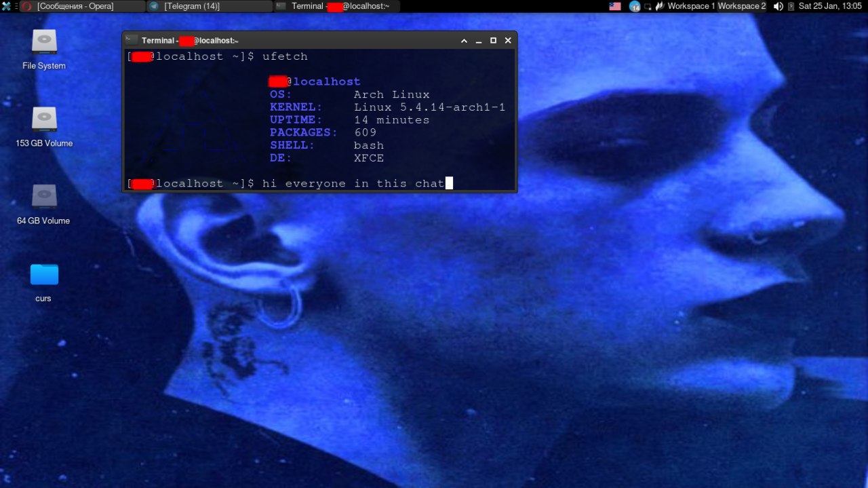Click the 'bash' shell value
This screenshot has width=868, height=488.
point(368,145)
